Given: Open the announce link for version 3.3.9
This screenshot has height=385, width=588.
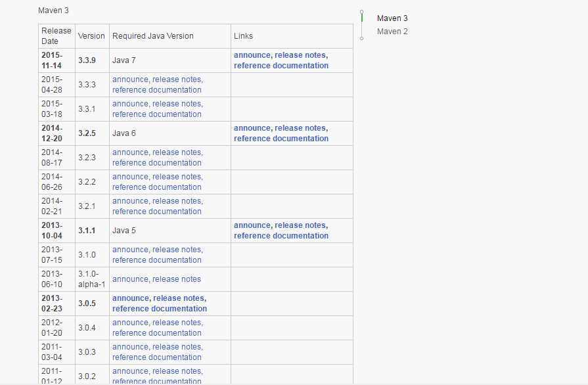Looking at the screenshot, I should [x=252, y=55].
